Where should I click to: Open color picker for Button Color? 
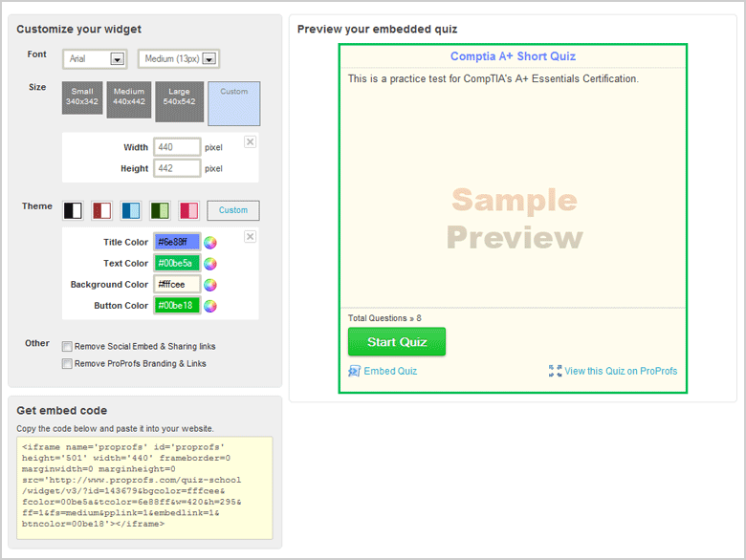click(x=210, y=306)
